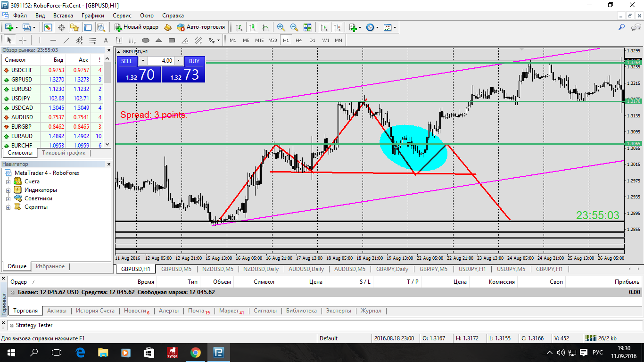
Task: Click the trade volume input field
Action: (161, 61)
